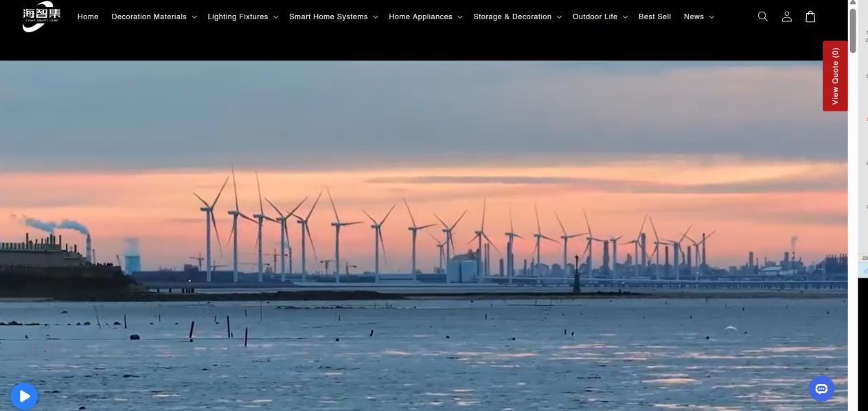Click the wind turbine banner image
This screenshot has width=868, height=411.
[424, 234]
